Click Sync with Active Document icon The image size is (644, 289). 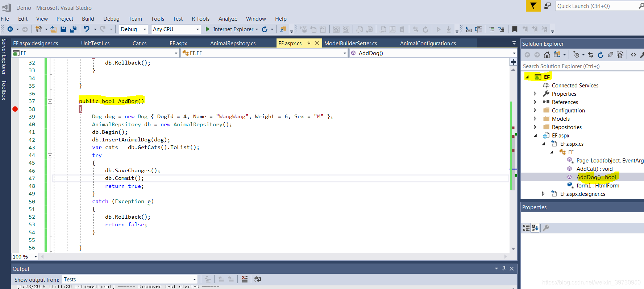click(591, 55)
